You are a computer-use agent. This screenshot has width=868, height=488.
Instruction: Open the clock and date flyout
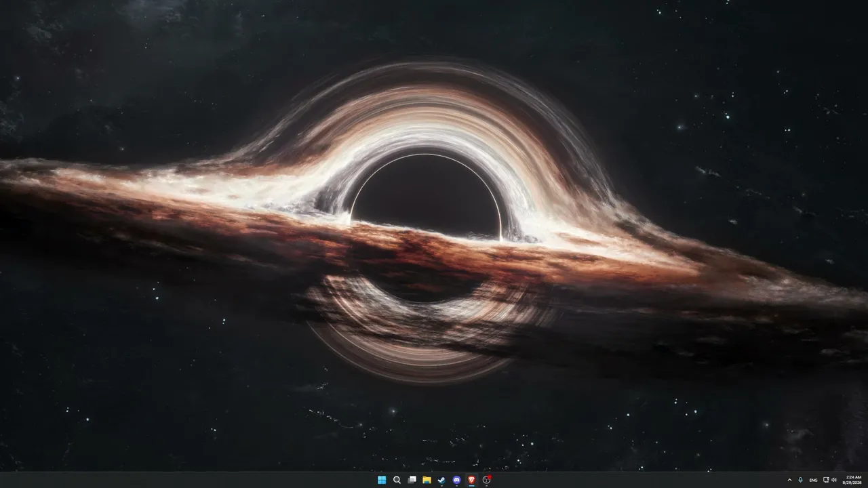pos(853,480)
